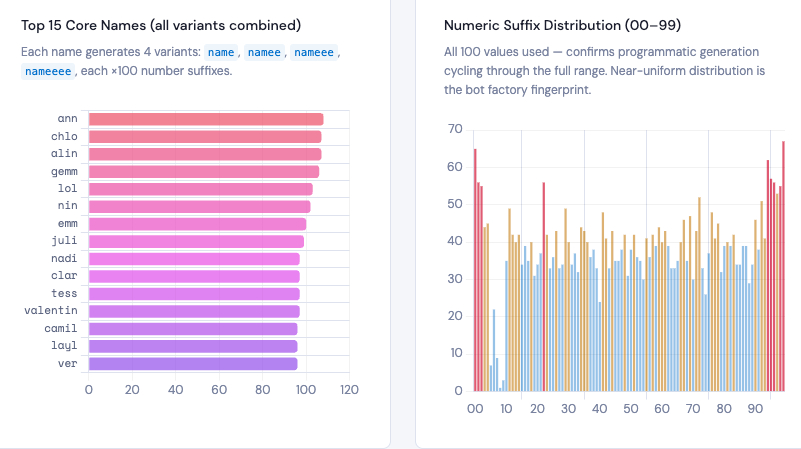Click the 'namee' variant code tag
This screenshot has width=801, height=449.
(263, 51)
